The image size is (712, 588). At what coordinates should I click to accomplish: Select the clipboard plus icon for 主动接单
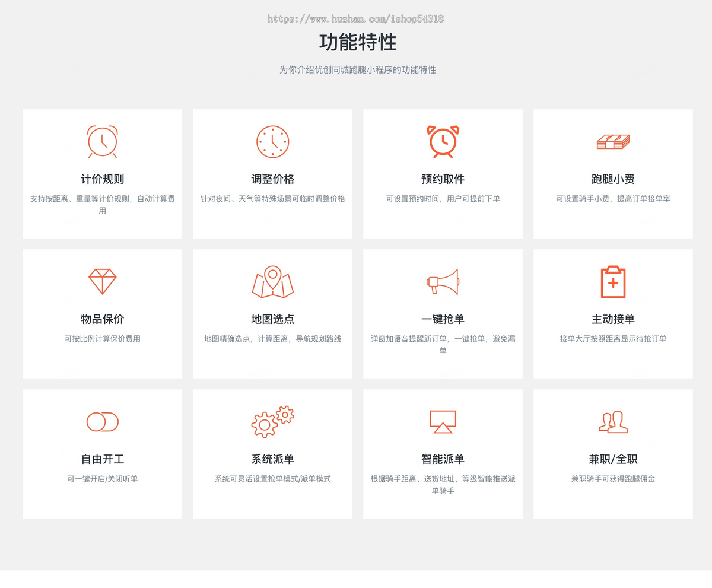[x=613, y=282]
